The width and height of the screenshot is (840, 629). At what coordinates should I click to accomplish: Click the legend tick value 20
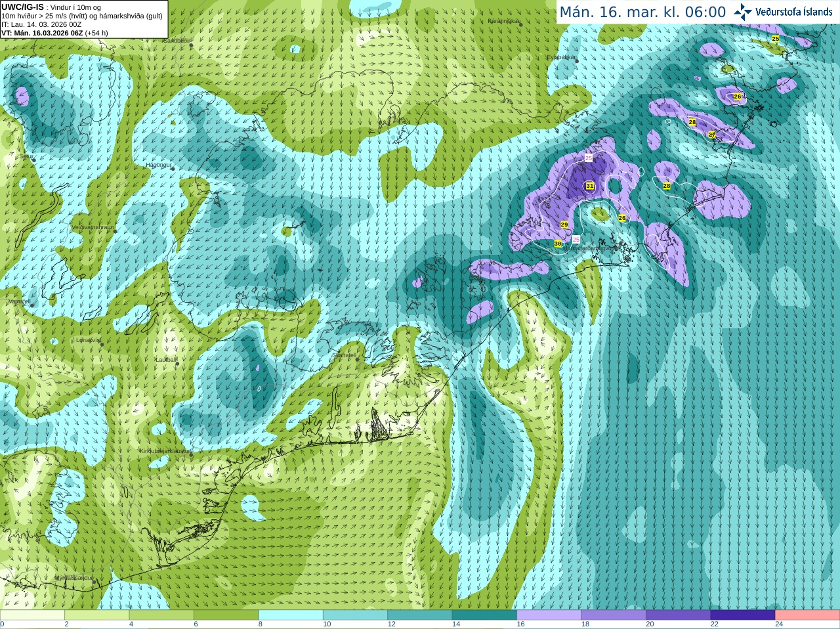pos(650,624)
